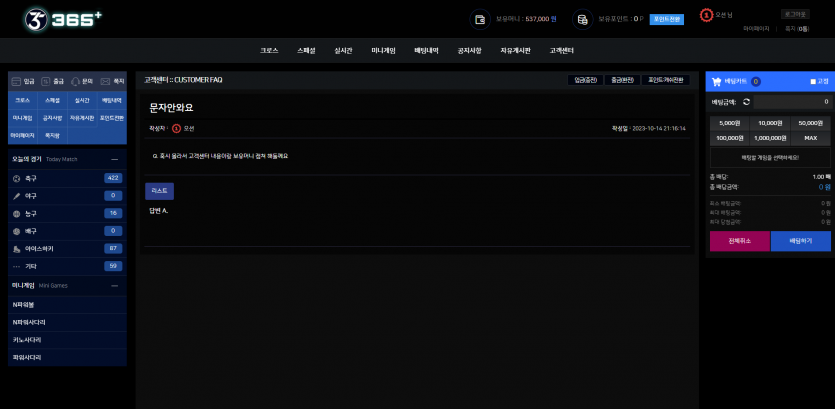Screen dimensions: 835x409
Task: Click the betting cart shopping cart icon
Action: point(716,81)
